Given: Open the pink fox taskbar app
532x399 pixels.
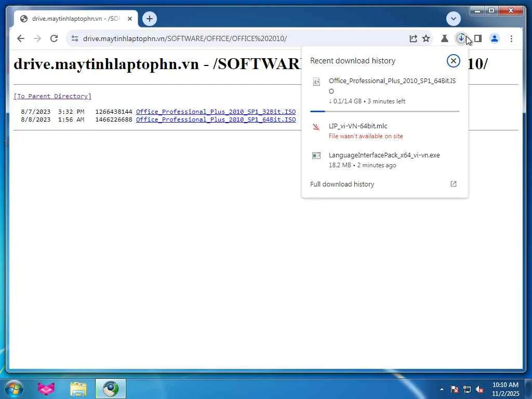Looking at the screenshot, I should coord(46,389).
